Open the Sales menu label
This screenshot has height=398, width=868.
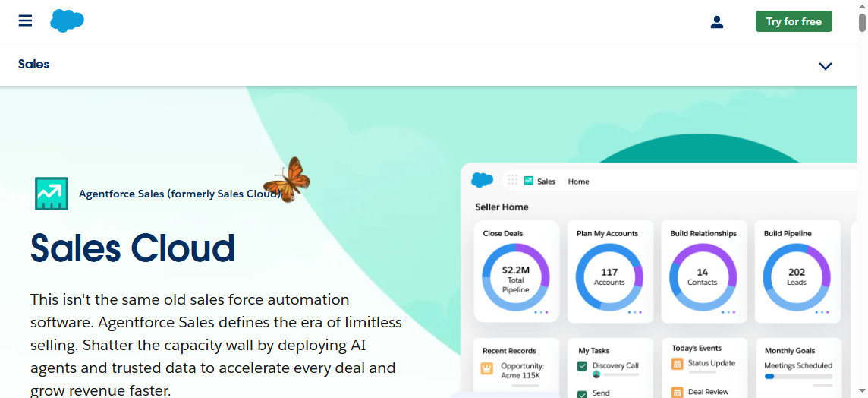click(34, 65)
